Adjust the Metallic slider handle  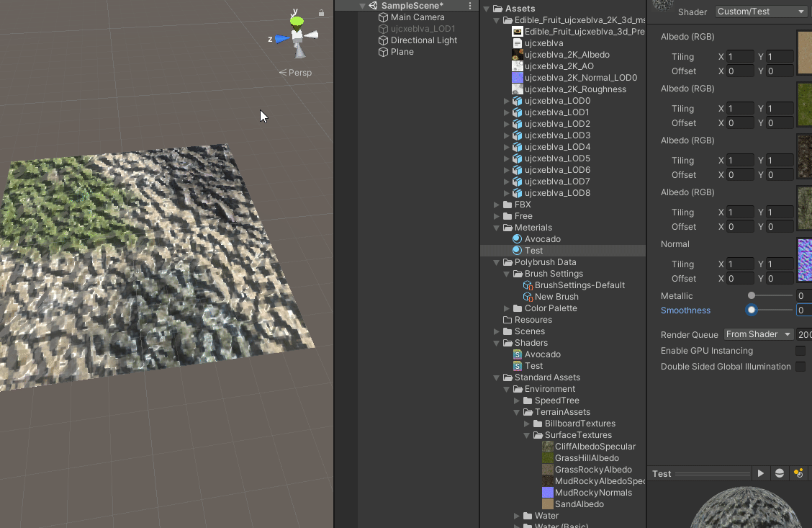pos(752,295)
